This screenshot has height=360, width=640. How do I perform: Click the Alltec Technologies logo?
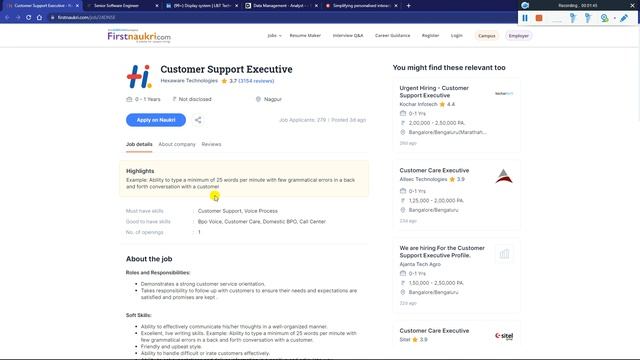coord(504,176)
